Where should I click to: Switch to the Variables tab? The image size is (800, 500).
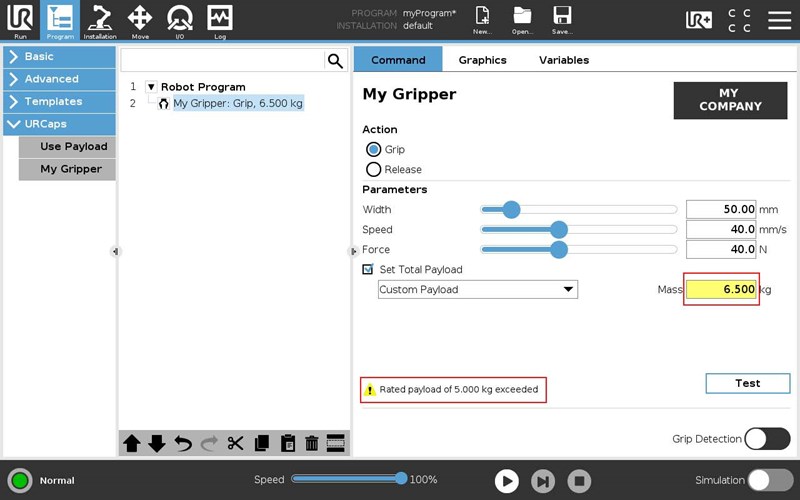564,60
